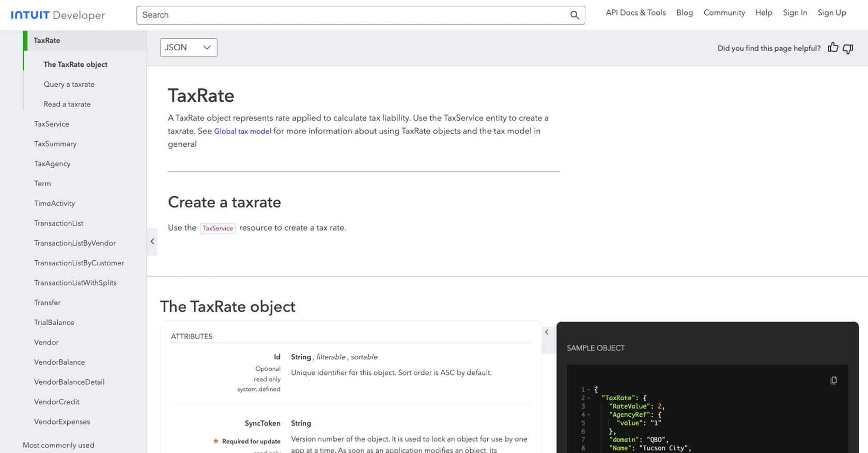Copy the sample object code
This screenshot has height=453, width=868.
(x=833, y=381)
